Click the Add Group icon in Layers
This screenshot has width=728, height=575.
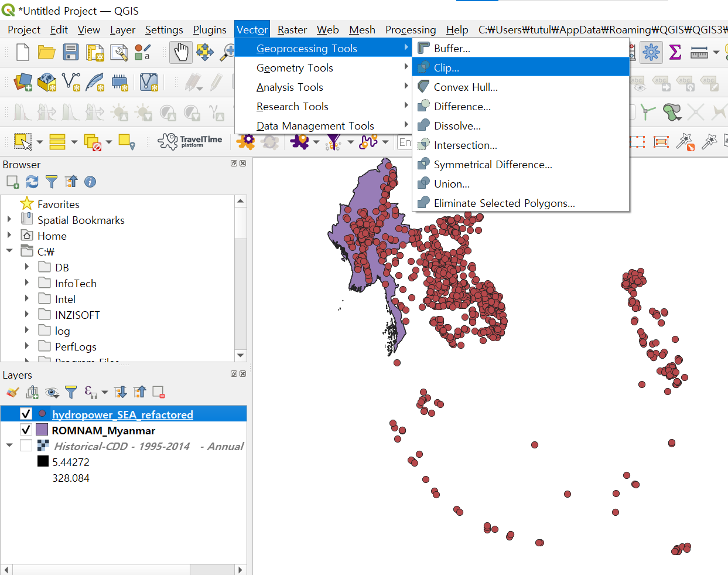[x=32, y=392]
